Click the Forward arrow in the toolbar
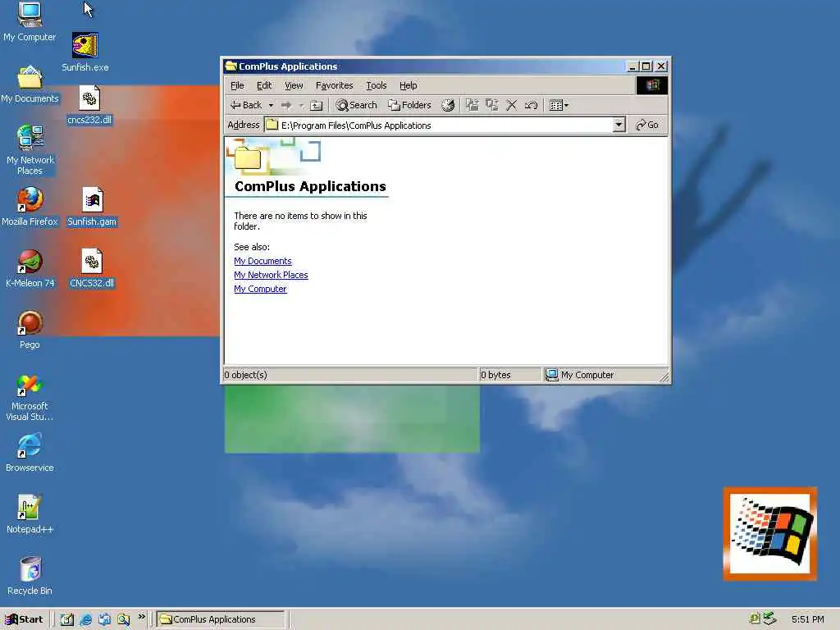Screen dimensions: 840x630 [x=286, y=105]
